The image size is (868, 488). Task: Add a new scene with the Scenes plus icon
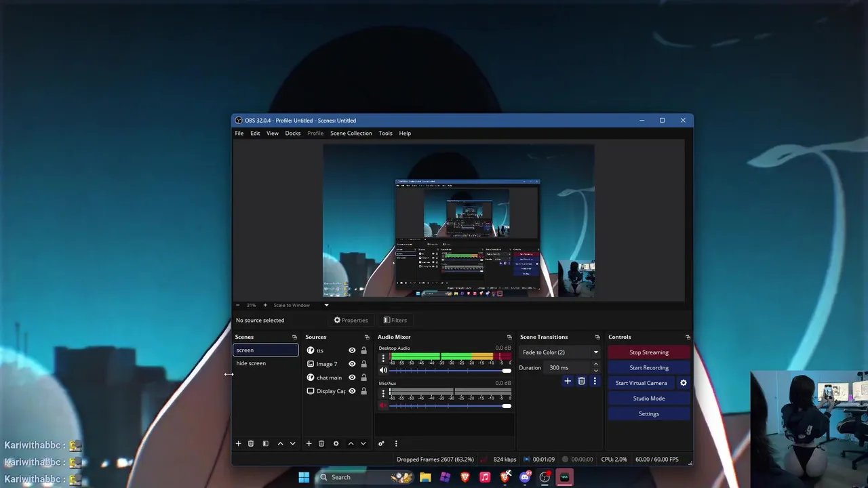click(x=238, y=443)
